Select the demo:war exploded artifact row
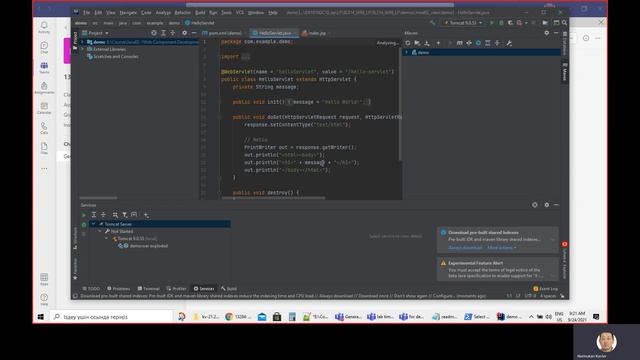The width and height of the screenshot is (640, 360). click(x=143, y=246)
